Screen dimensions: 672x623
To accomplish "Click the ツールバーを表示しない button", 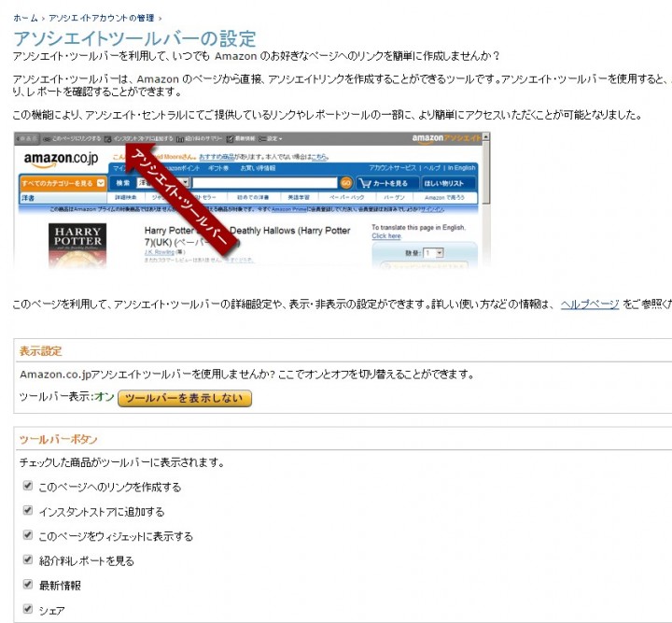I will (x=185, y=398).
